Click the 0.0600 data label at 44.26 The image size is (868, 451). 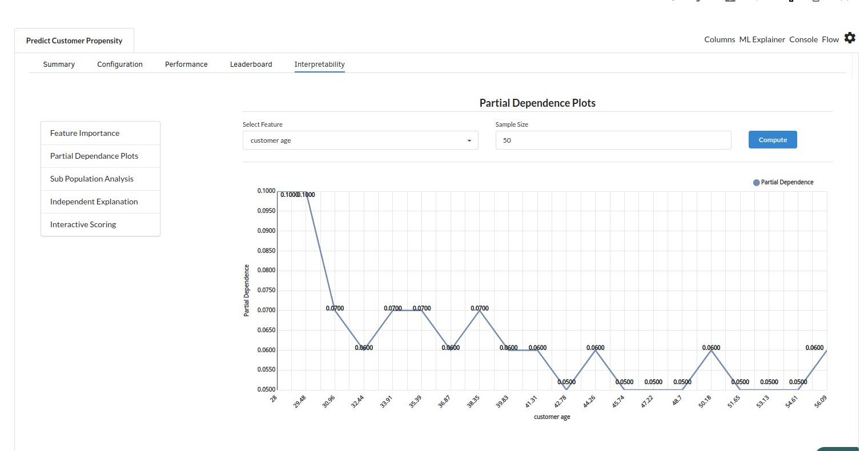[x=595, y=348]
